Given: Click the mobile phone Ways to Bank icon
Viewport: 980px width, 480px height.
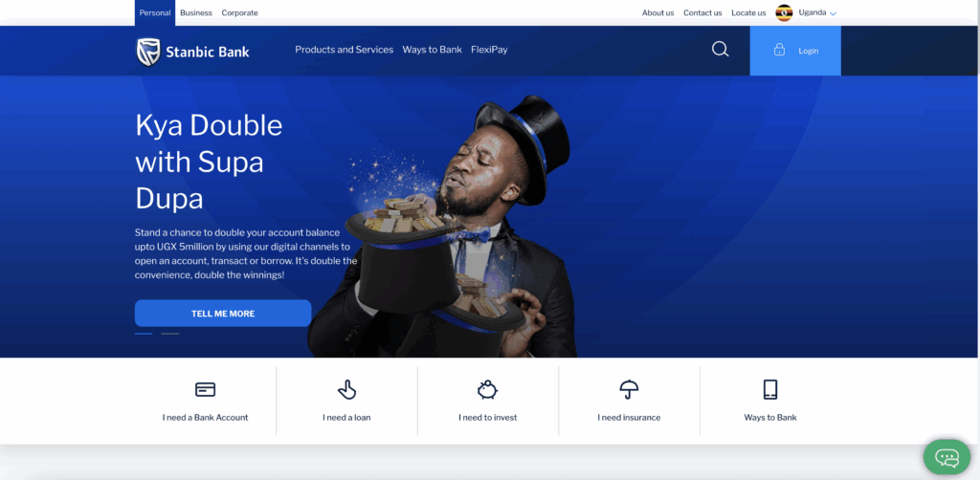Looking at the screenshot, I should click(770, 389).
